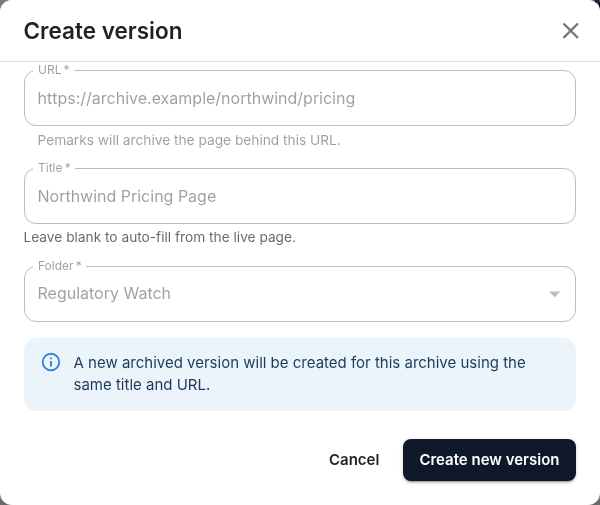Click the info icon in the blue notice

pyautogui.click(x=51, y=362)
